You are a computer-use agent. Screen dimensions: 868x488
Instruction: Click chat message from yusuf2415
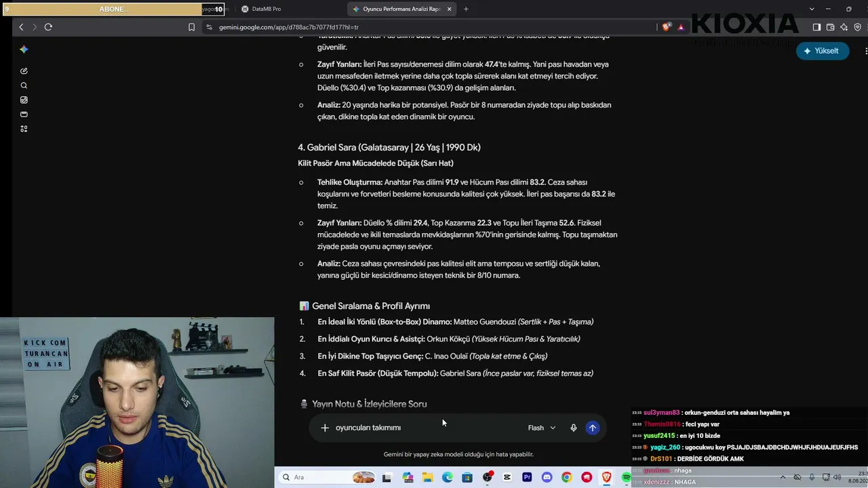click(676, 435)
